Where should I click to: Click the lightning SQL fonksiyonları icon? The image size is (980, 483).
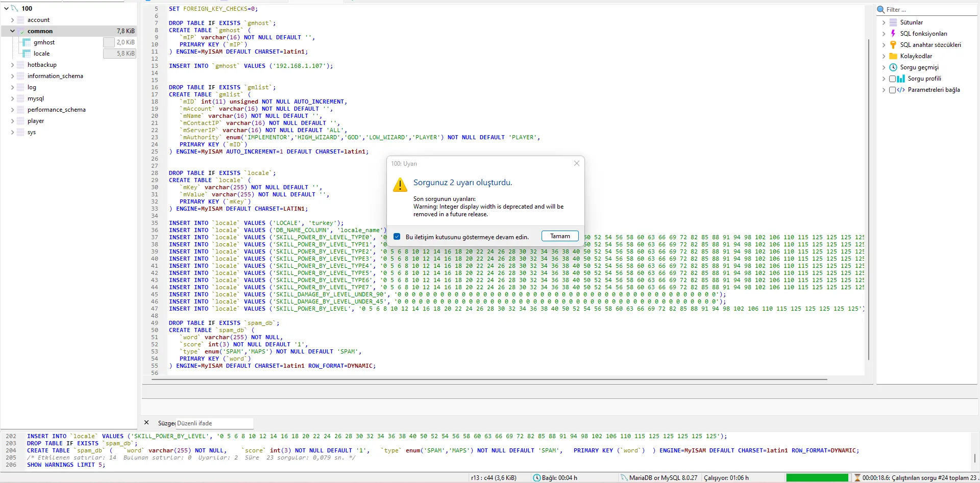click(x=893, y=34)
